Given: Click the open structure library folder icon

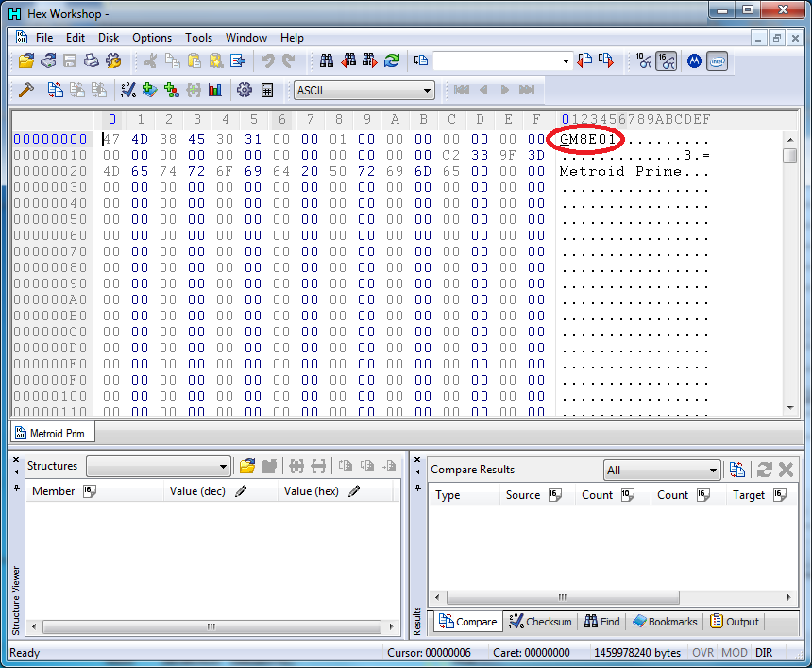Looking at the screenshot, I should [x=247, y=466].
